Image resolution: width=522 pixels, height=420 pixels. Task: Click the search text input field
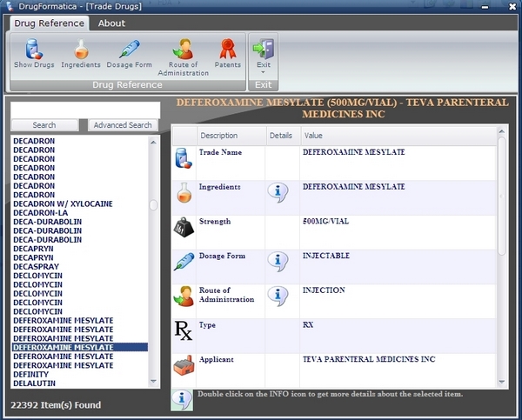(84, 109)
